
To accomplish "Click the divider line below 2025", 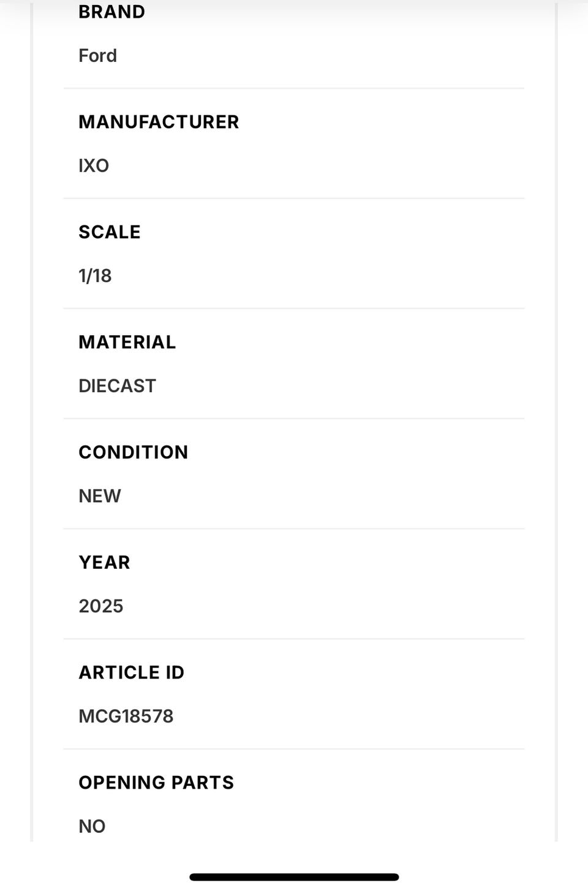I will 294,639.
